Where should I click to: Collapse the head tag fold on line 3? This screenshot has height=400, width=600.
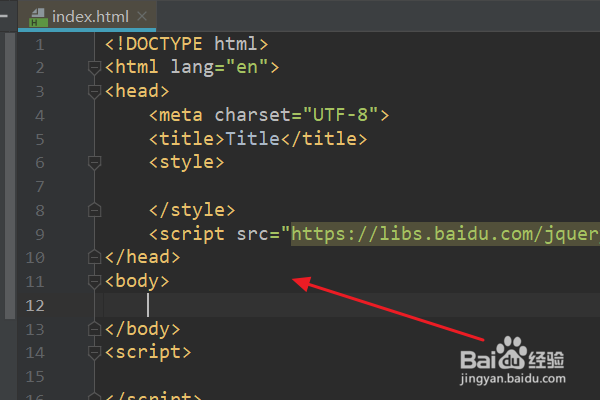pyautogui.click(x=94, y=91)
